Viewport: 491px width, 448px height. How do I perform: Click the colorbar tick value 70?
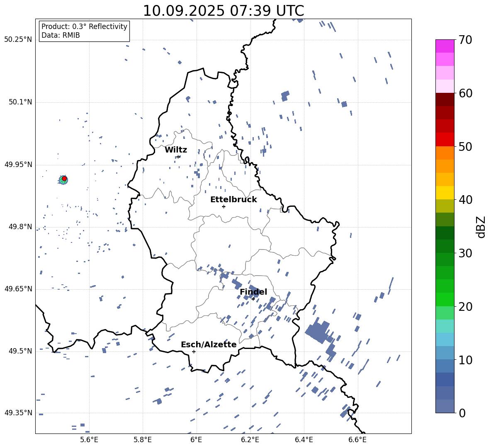tap(465, 40)
